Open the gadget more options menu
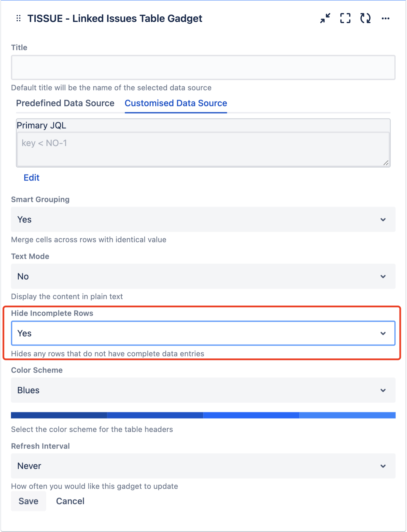 click(385, 18)
